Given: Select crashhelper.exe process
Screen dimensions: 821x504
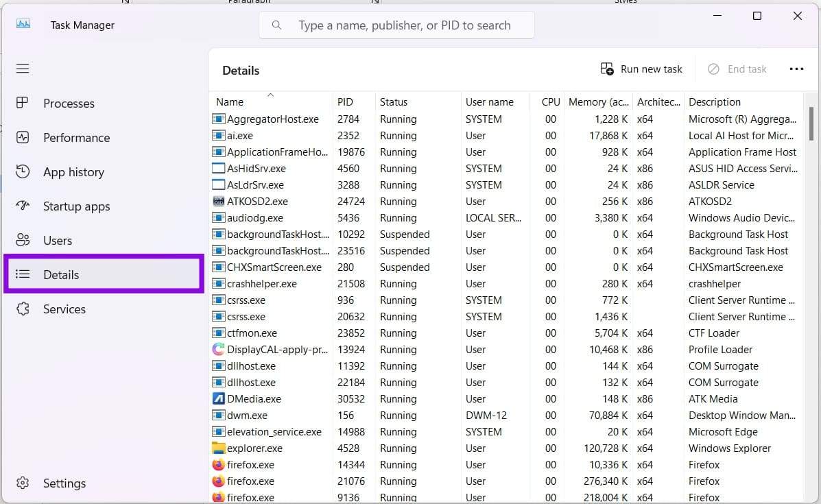Looking at the screenshot, I should (506, 284).
